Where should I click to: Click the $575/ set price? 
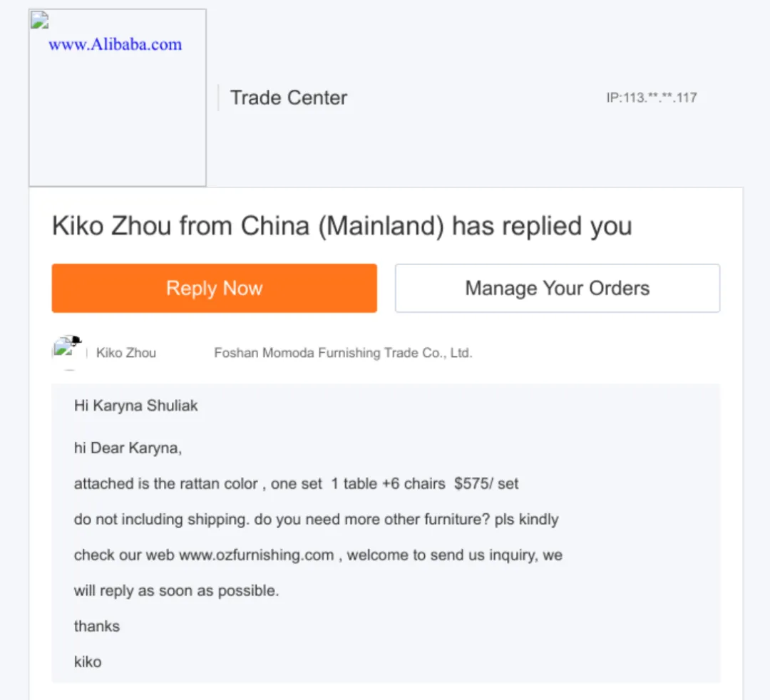pyautogui.click(x=486, y=484)
